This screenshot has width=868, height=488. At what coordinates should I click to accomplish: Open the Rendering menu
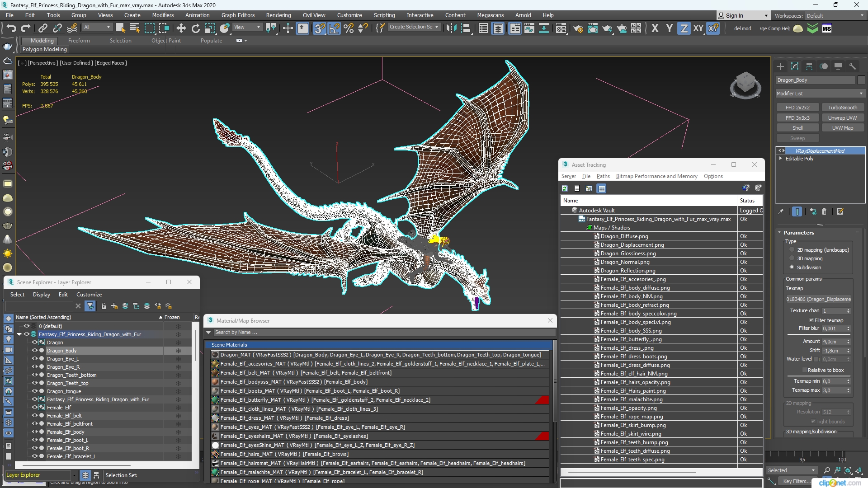click(x=278, y=15)
